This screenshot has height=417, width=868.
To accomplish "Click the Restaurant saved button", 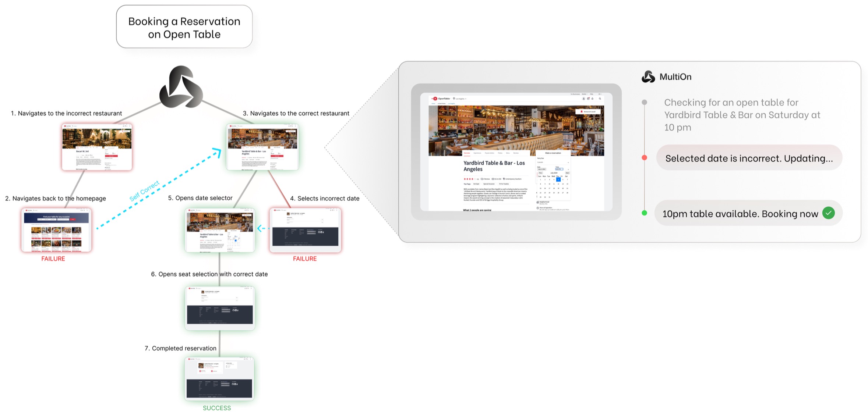I will pyautogui.click(x=588, y=111).
